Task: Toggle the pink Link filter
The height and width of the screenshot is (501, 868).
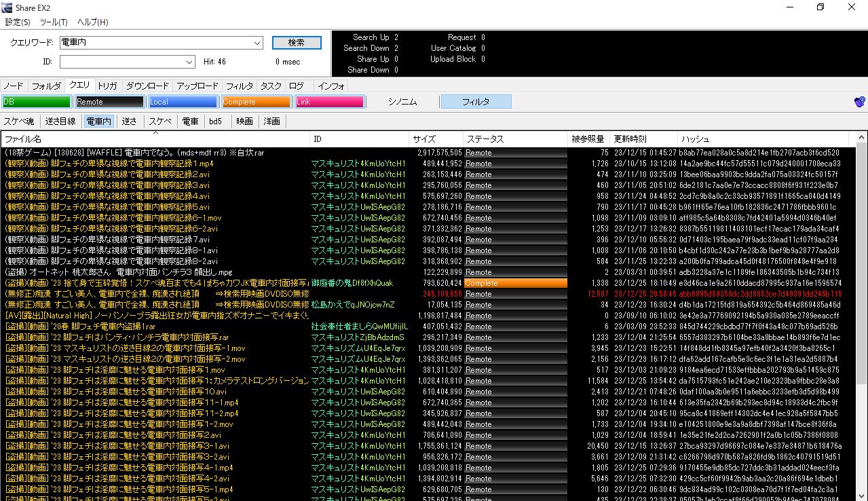Action: 330,102
